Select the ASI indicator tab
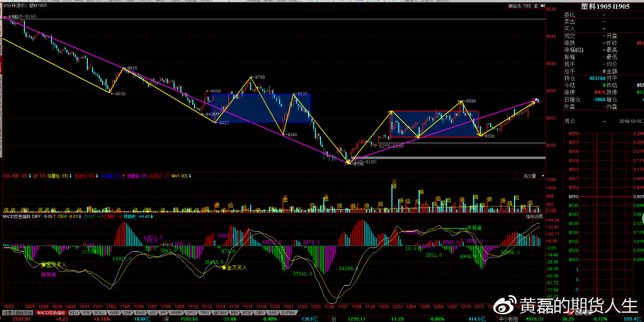The width and height of the screenshot is (644, 322). (153, 312)
